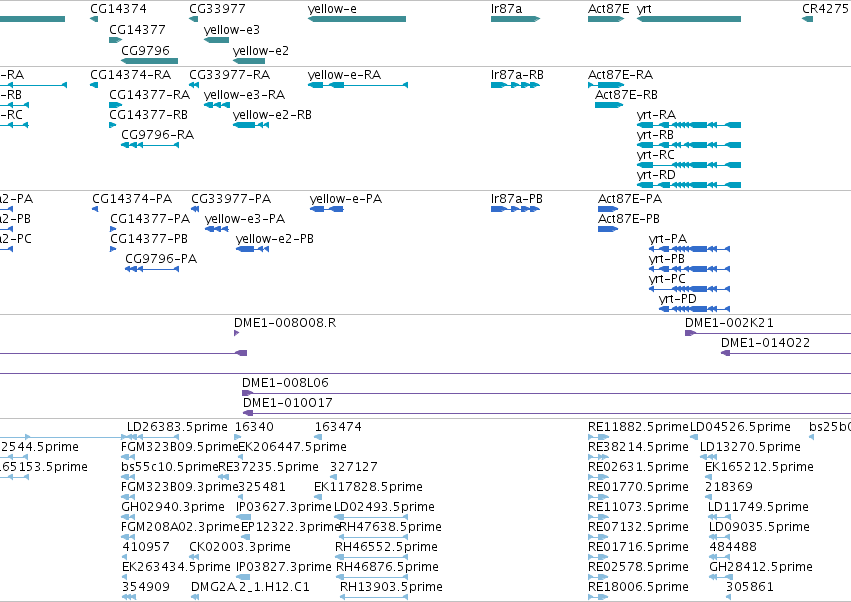Click the Act87E gene label
The image size is (851, 602).
point(608,9)
